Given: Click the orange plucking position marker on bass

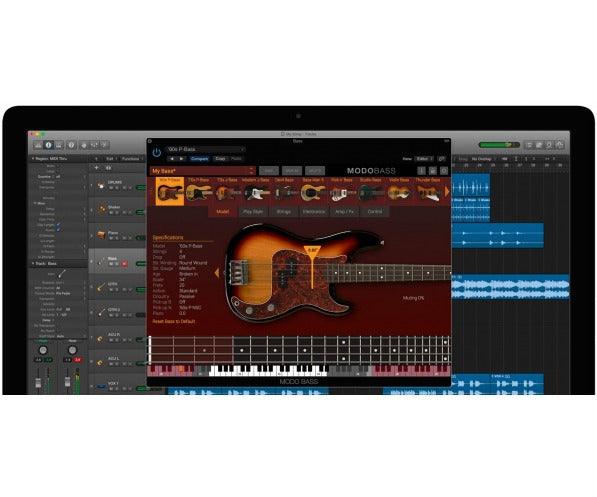Looking at the screenshot, I should (x=312, y=267).
